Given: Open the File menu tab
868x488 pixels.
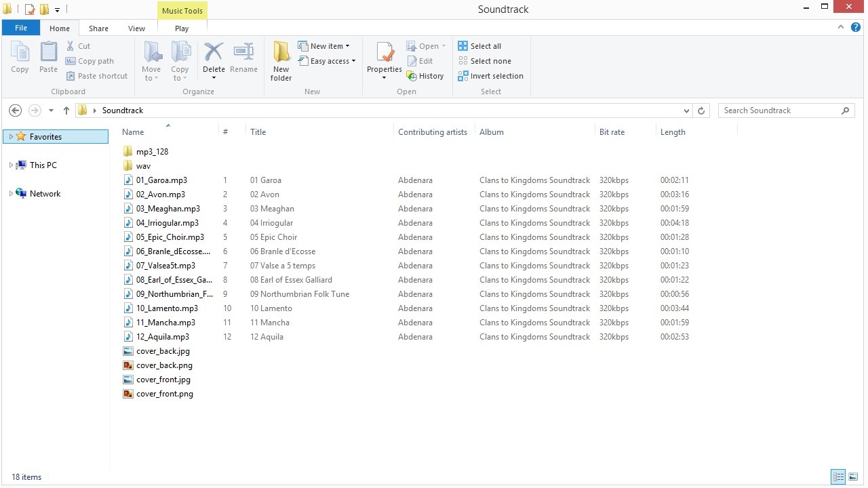Looking at the screenshot, I should click(x=21, y=28).
